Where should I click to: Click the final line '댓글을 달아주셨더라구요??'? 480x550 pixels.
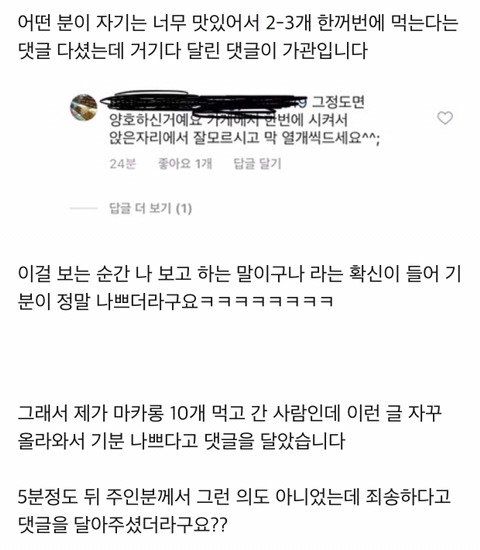coord(122,525)
